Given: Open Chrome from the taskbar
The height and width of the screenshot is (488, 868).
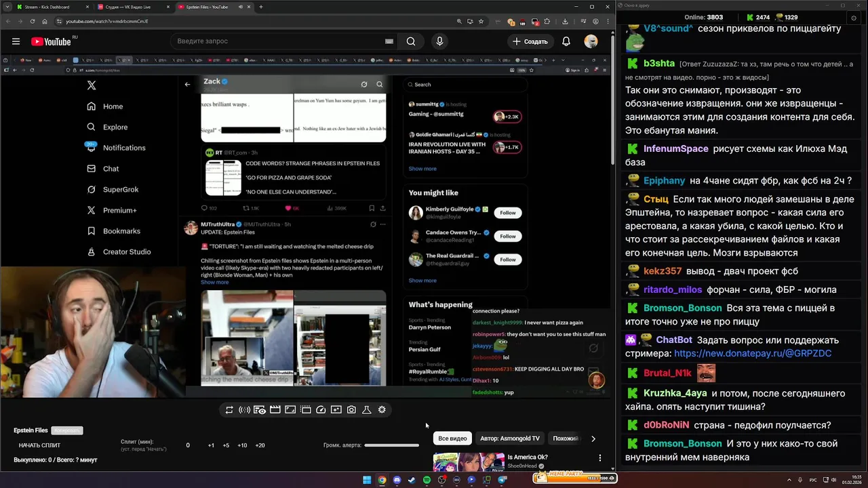Looking at the screenshot, I should (x=382, y=480).
